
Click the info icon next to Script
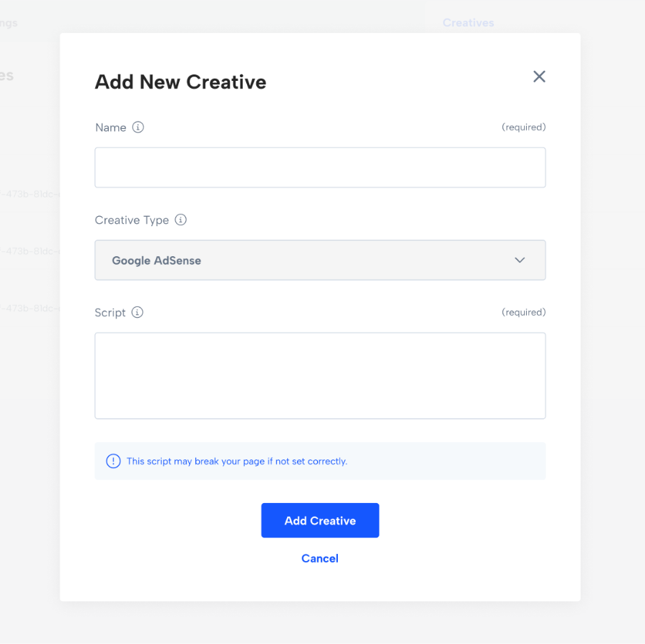pyautogui.click(x=137, y=312)
